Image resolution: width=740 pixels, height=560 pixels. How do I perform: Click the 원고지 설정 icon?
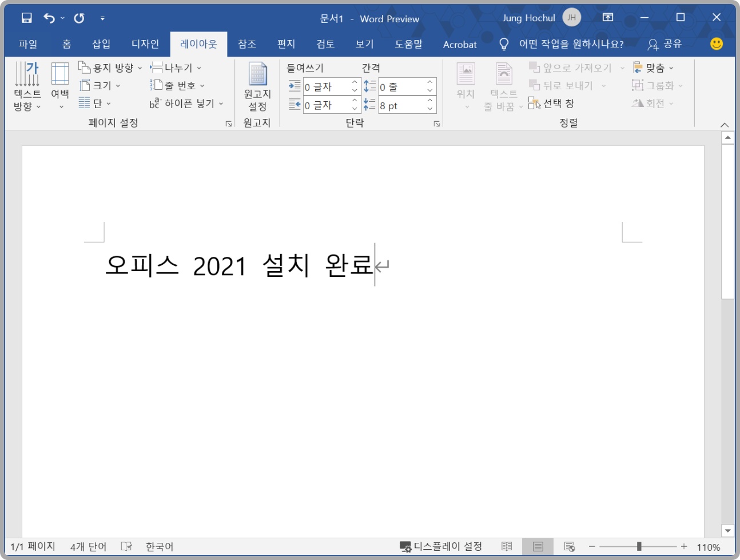[x=257, y=86]
